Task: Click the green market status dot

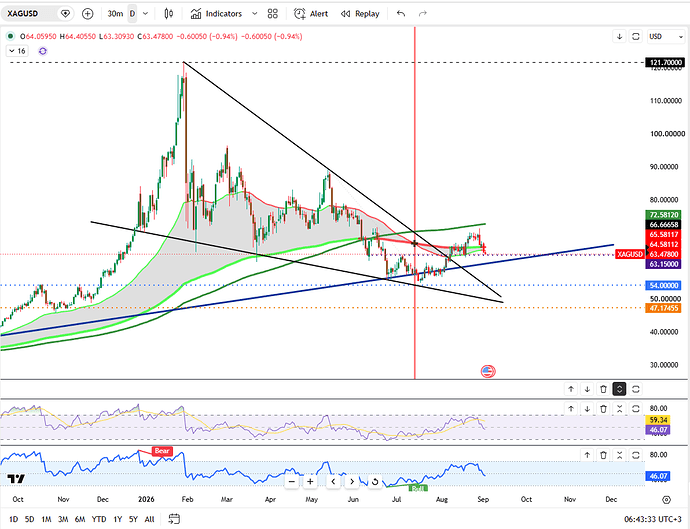Action: coord(10,36)
